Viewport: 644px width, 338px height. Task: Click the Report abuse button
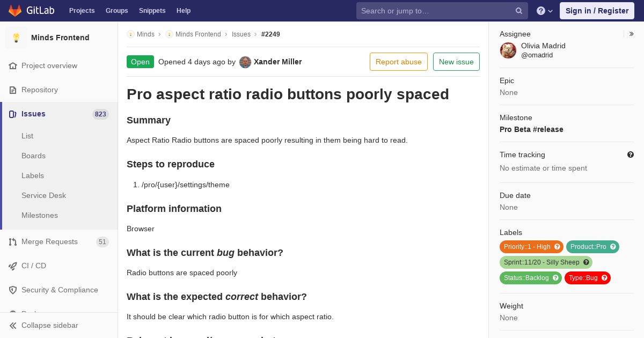coord(399,62)
